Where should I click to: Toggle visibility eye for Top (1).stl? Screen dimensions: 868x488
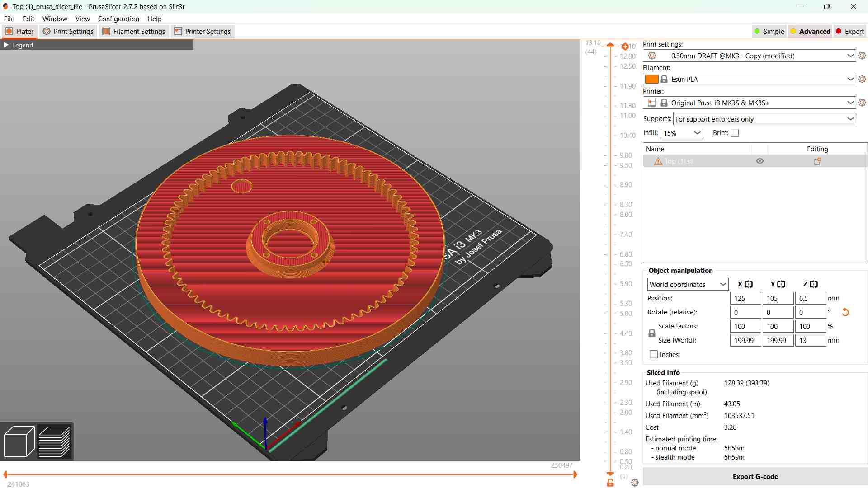pyautogui.click(x=760, y=161)
